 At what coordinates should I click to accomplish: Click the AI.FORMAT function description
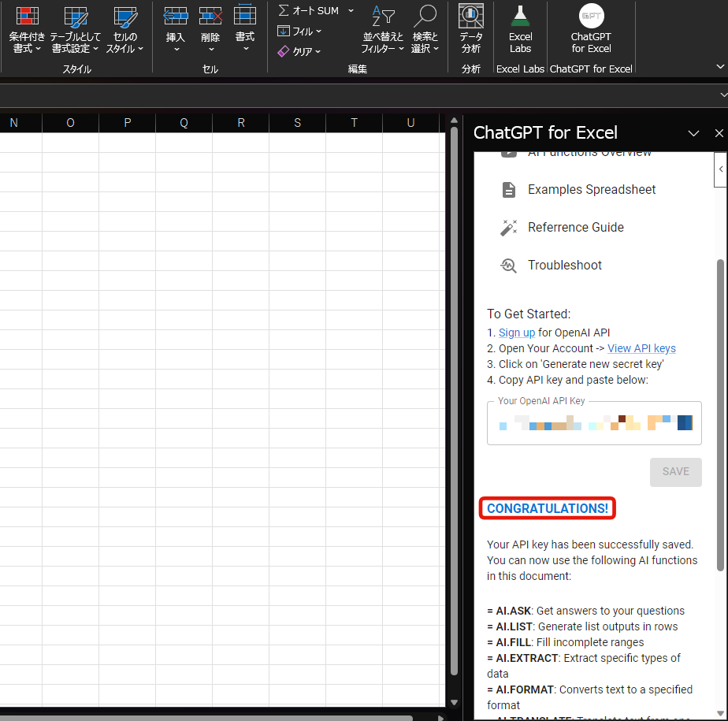click(589, 698)
